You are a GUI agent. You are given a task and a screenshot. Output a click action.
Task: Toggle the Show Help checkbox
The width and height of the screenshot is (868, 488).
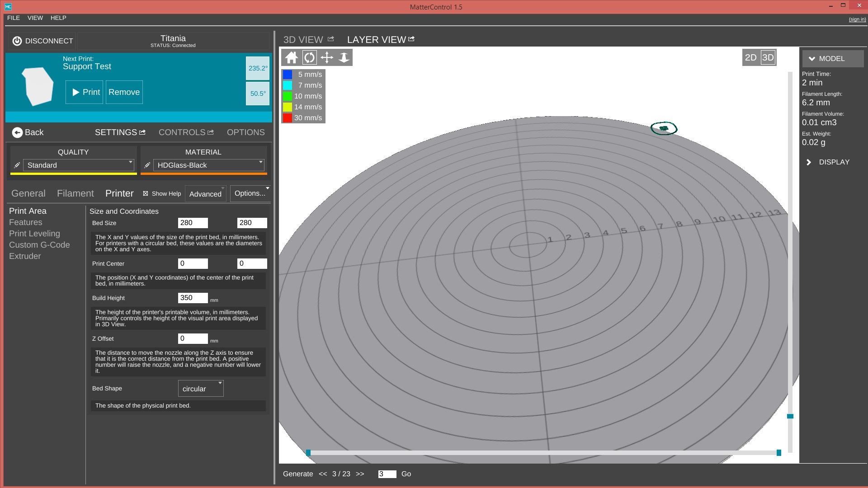coord(146,193)
